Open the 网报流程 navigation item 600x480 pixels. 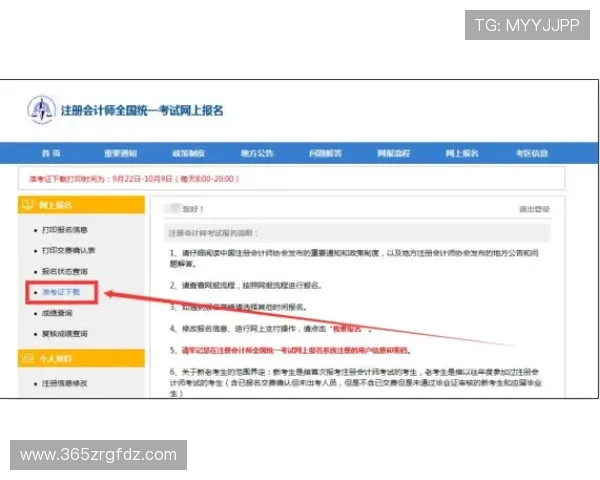[393, 153]
